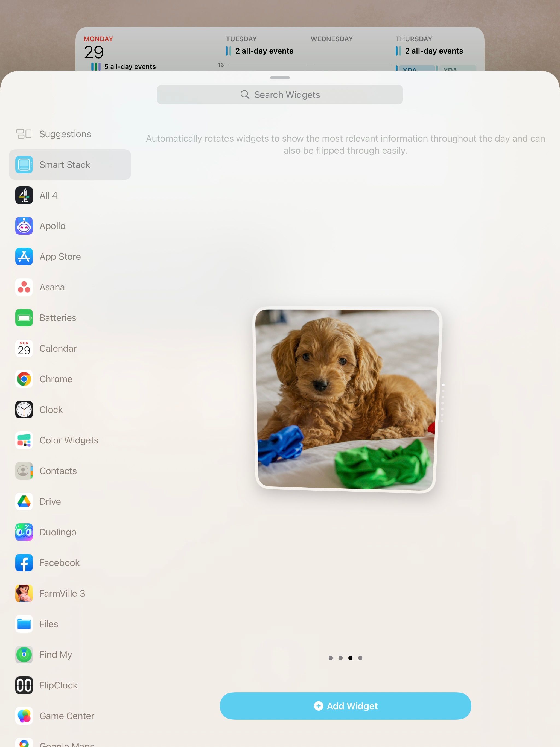The image size is (560, 747).
Task: Click the Add Widget button
Action: coord(345,705)
